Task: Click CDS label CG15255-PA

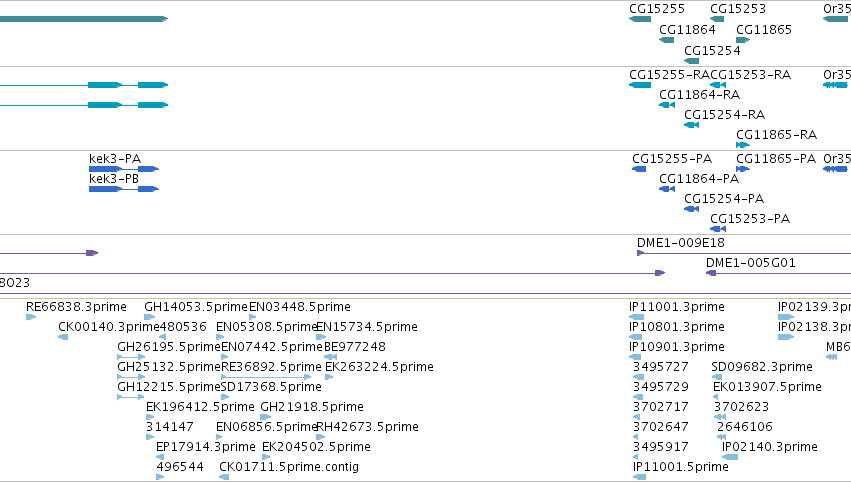Action: coord(672,158)
